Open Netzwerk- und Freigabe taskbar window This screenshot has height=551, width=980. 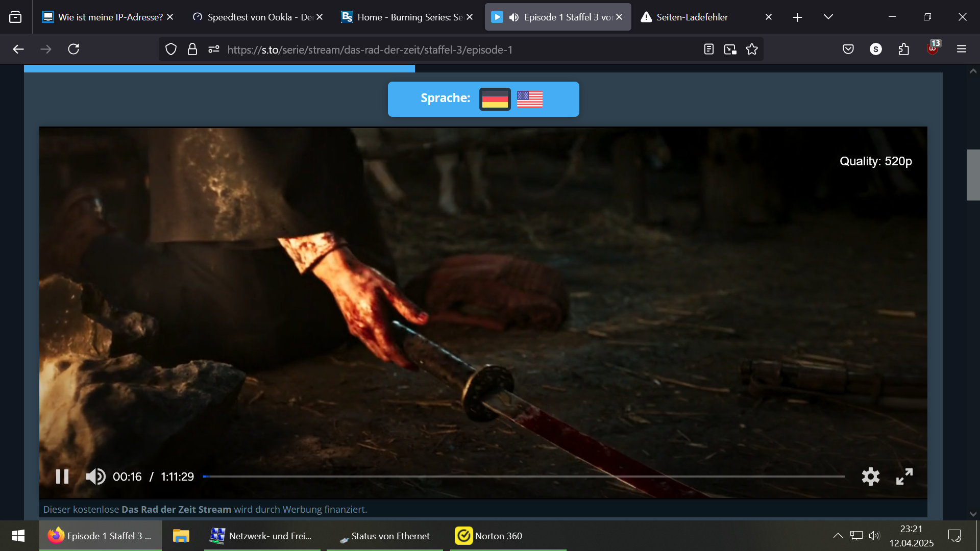tap(262, 536)
